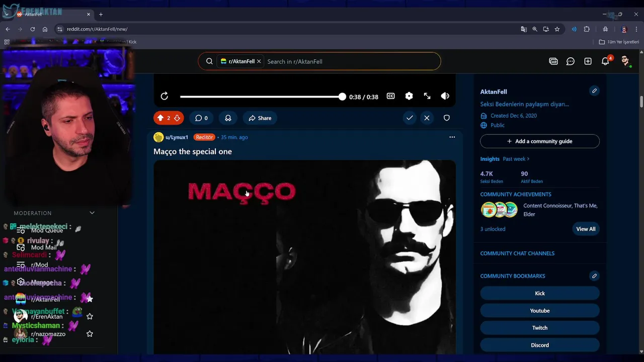Open the user profile avatar menu

click(625, 61)
